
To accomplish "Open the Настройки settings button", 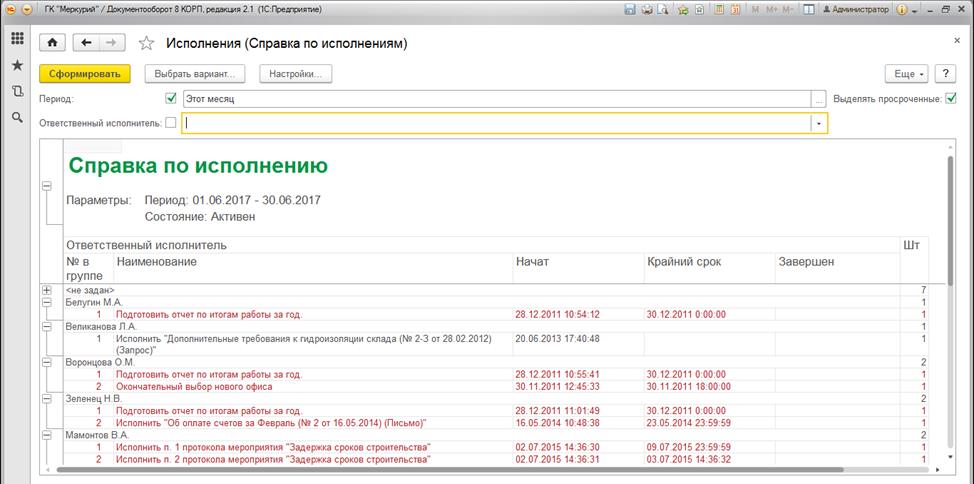I will (x=295, y=74).
